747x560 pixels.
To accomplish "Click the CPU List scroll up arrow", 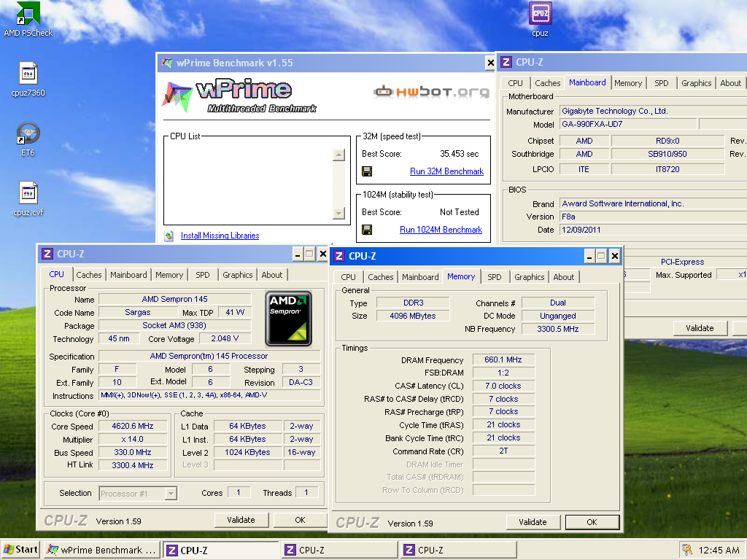I will [338, 155].
